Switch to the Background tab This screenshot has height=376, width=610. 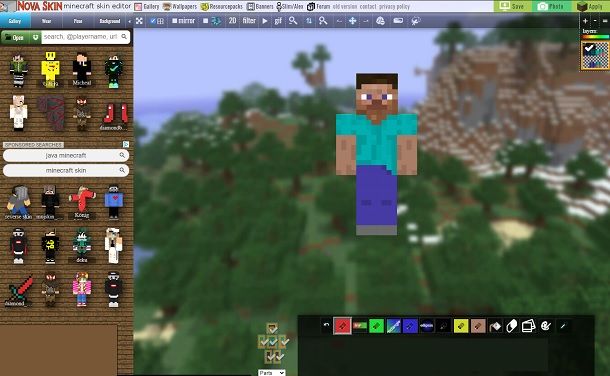[x=110, y=21]
